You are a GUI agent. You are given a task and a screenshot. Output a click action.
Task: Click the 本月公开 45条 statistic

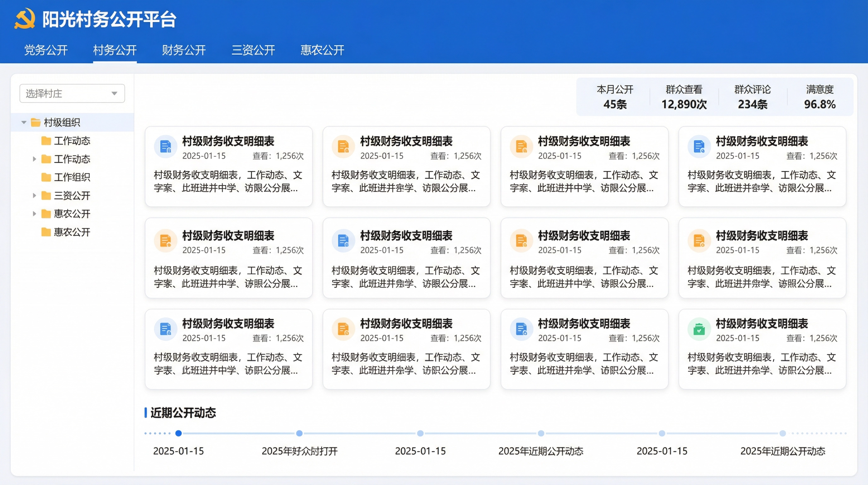[614, 97]
